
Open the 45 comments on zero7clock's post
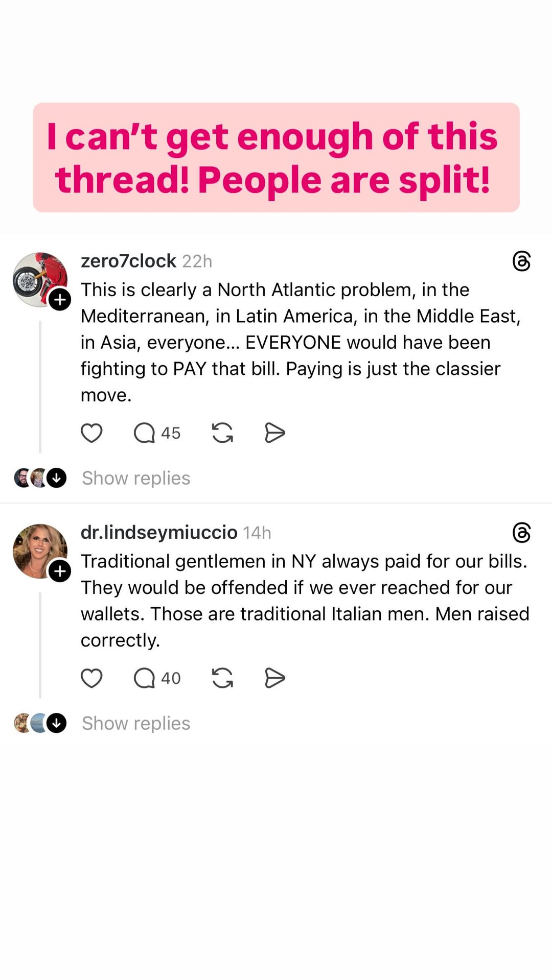point(156,433)
